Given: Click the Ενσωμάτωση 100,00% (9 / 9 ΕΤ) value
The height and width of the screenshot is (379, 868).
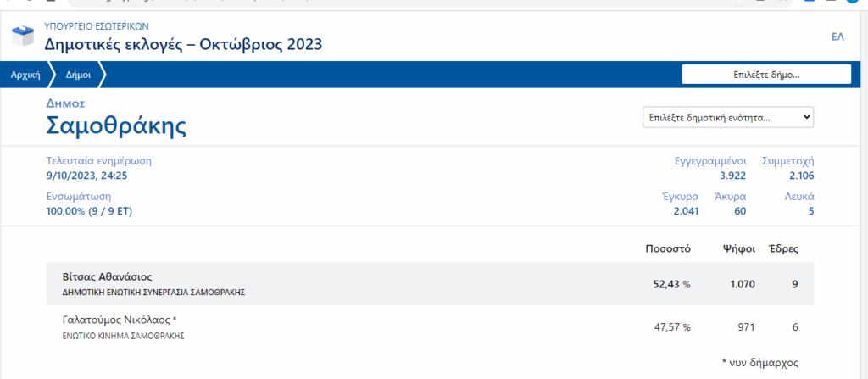Looking at the screenshot, I should pyautogui.click(x=89, y=211).
